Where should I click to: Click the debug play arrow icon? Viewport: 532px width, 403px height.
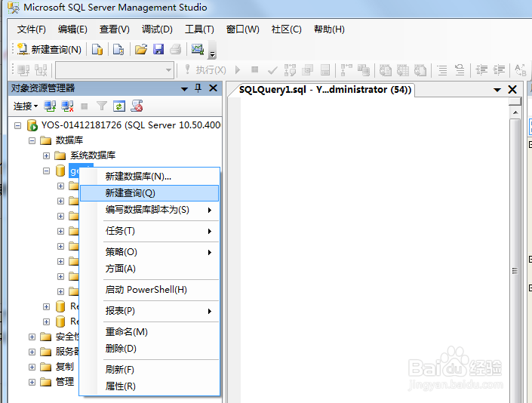pyautogui.click(x=238, y=70)
